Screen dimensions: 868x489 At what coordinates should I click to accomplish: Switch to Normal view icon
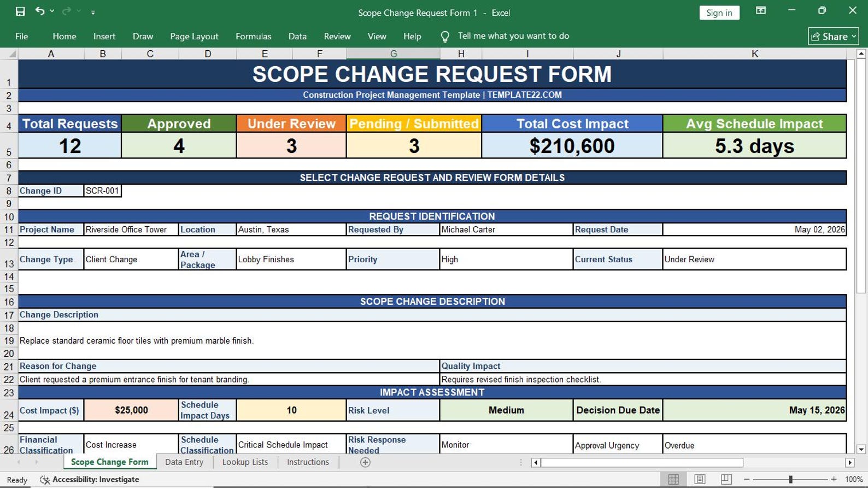tap(673, 479)
